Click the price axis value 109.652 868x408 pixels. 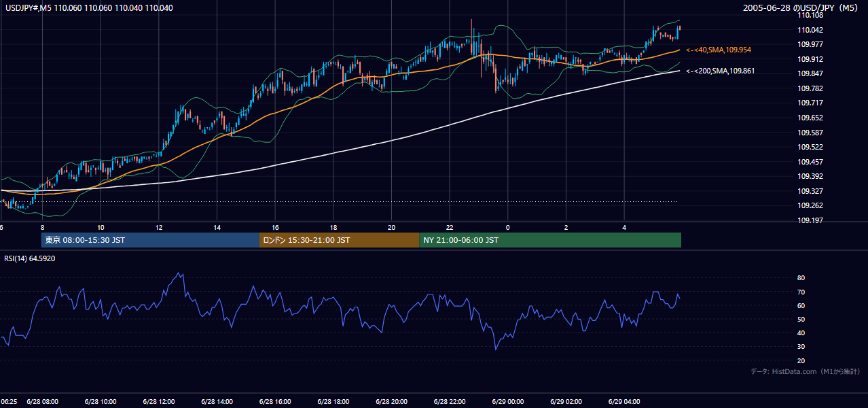[811, 118]
